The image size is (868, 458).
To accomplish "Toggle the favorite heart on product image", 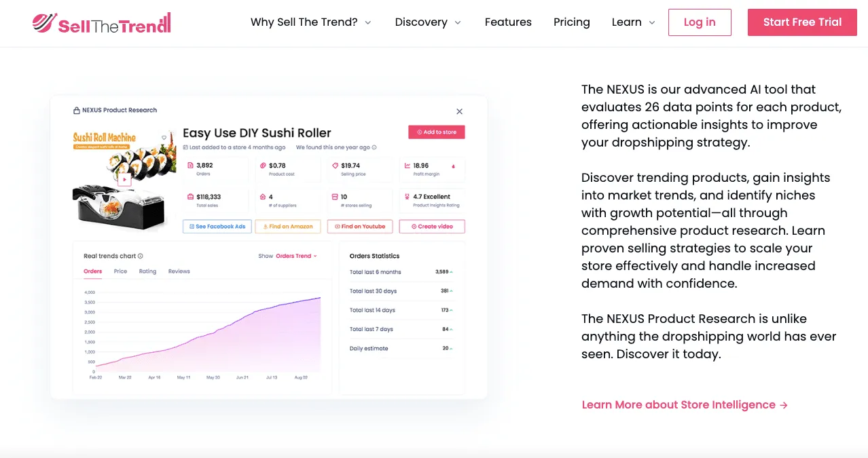I will coord(164,138).
